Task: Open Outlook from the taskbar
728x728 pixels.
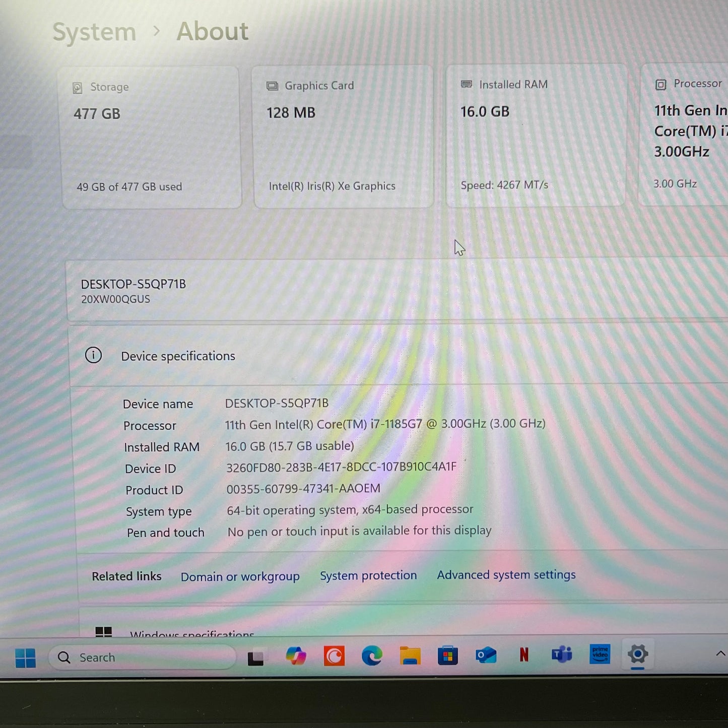Action: point(486,655)
